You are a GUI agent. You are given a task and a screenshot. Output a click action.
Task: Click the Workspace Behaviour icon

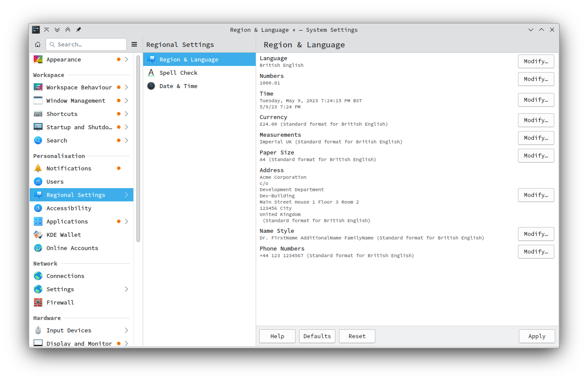(38, 87)
